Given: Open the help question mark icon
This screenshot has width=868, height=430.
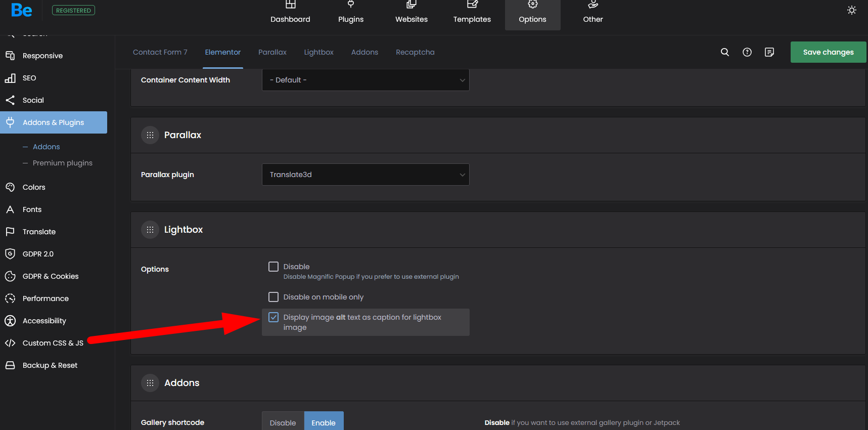Looking at the screenshot, I should 747,52.
